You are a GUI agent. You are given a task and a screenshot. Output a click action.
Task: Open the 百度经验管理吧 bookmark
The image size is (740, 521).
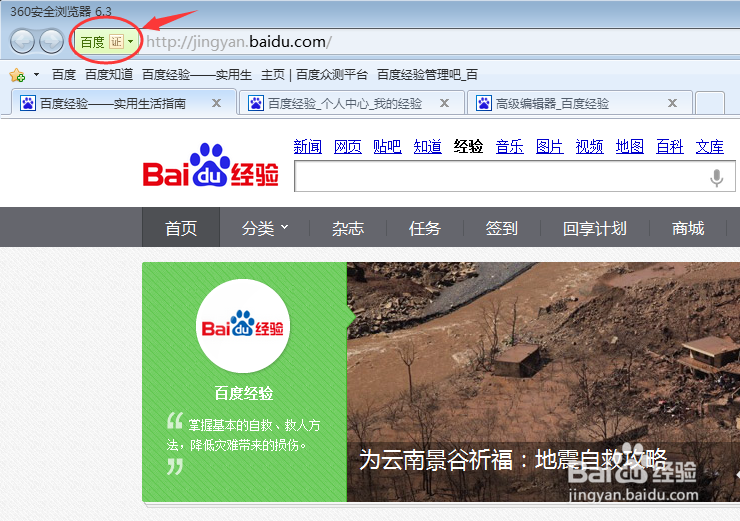428,75
